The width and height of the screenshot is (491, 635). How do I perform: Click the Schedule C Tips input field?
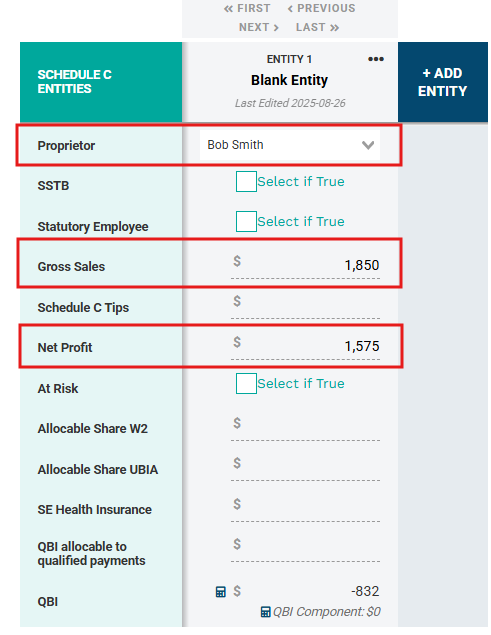click(x=305, y=306)
